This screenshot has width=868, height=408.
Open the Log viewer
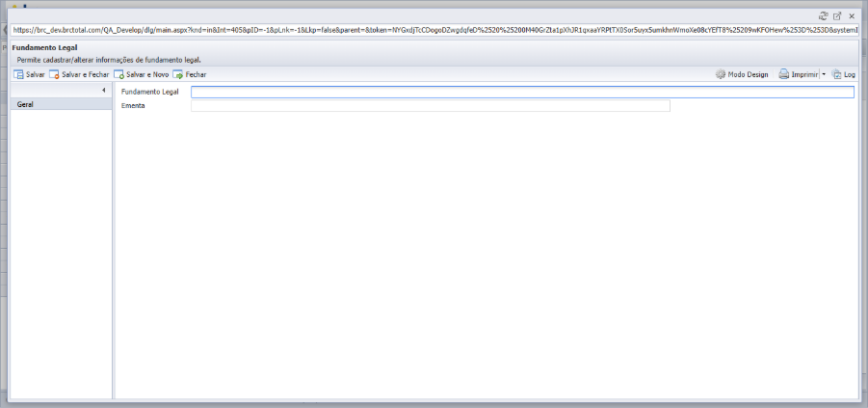coord(844,74)
